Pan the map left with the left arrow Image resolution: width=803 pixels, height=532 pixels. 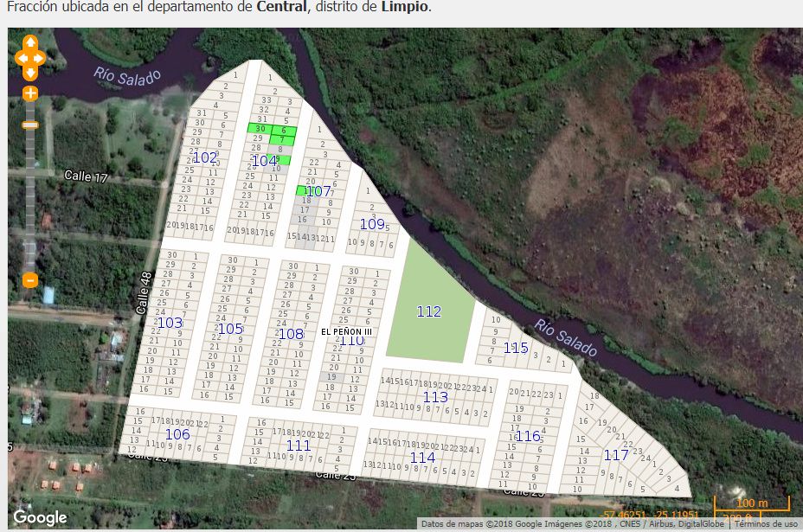pos(21,58)
